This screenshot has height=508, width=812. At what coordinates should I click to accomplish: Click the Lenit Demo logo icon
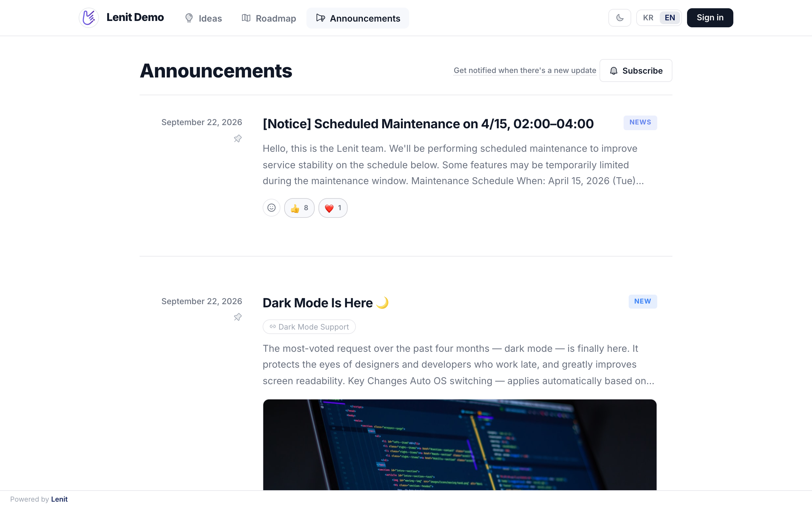point(88,18)
